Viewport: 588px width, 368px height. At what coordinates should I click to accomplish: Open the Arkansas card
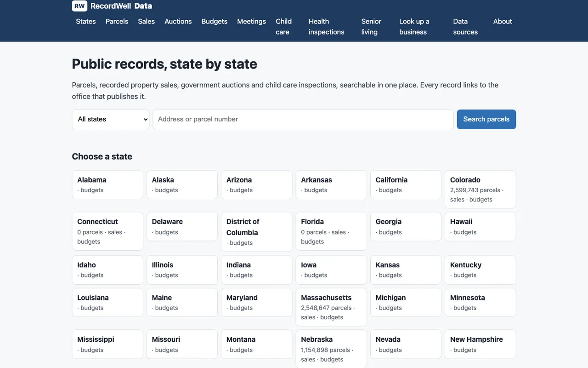331,184
